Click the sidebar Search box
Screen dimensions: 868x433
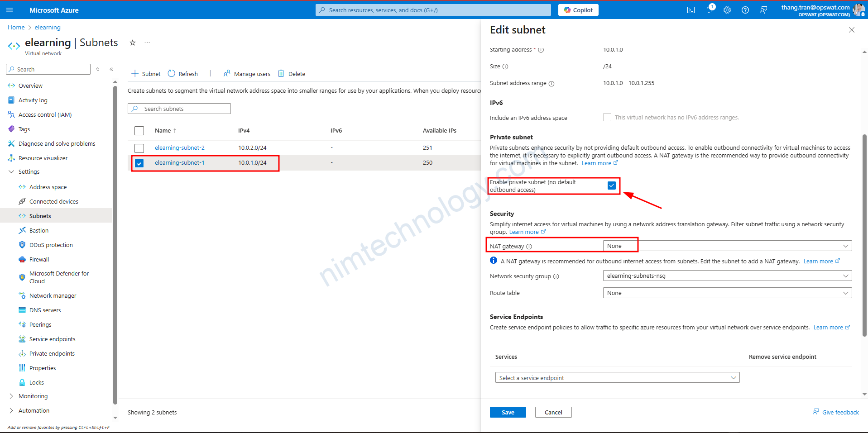(48, 69)
